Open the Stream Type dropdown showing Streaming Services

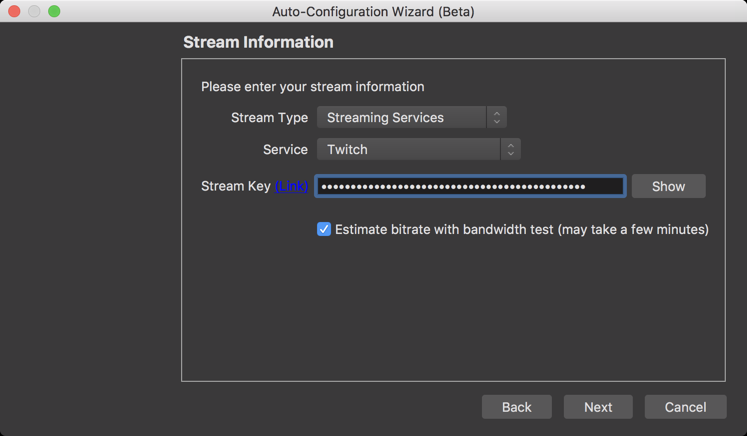point(412,117)
